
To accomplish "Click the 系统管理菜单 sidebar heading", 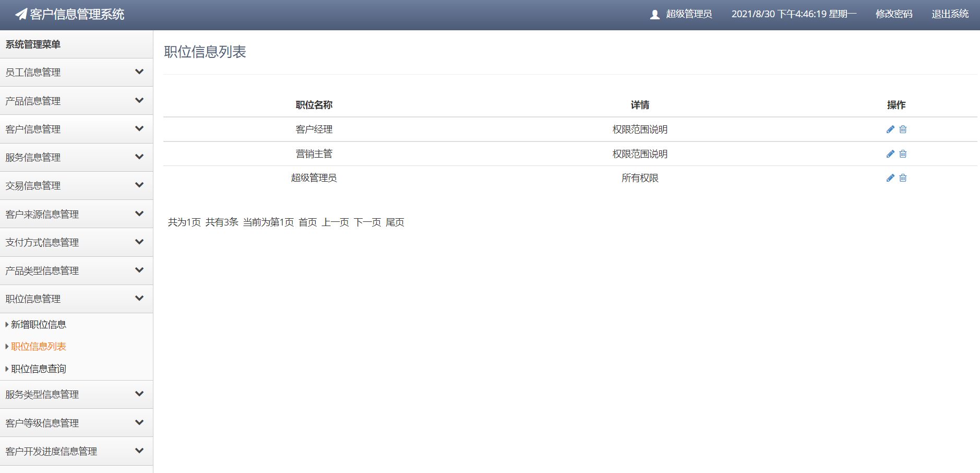I will tap(33, 44).
